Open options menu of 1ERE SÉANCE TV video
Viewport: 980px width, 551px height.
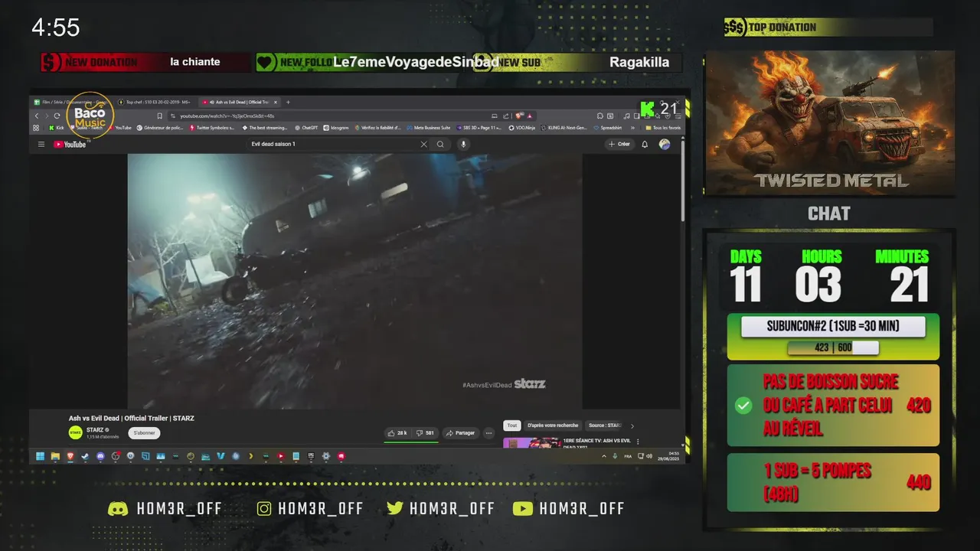(x=638, y=442)
